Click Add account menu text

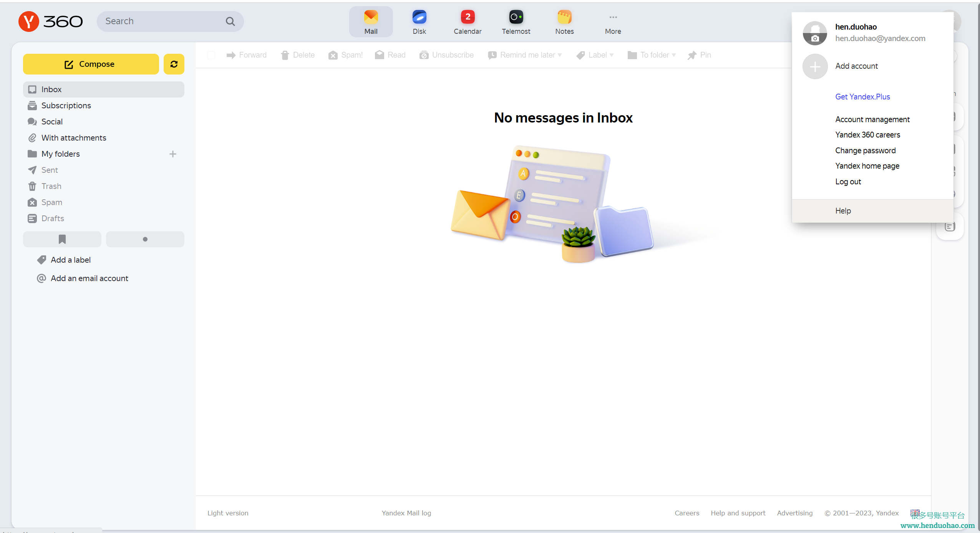[856, 66]
